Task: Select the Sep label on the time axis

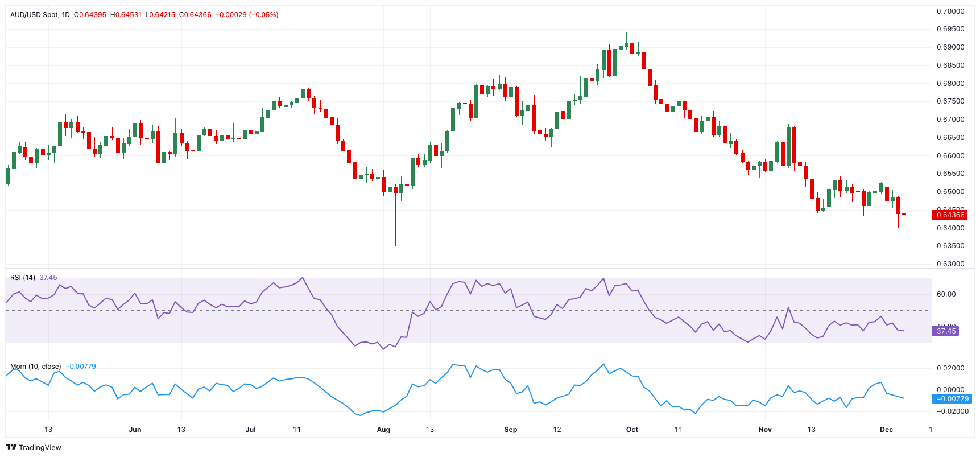Action: tap(511, 430)
